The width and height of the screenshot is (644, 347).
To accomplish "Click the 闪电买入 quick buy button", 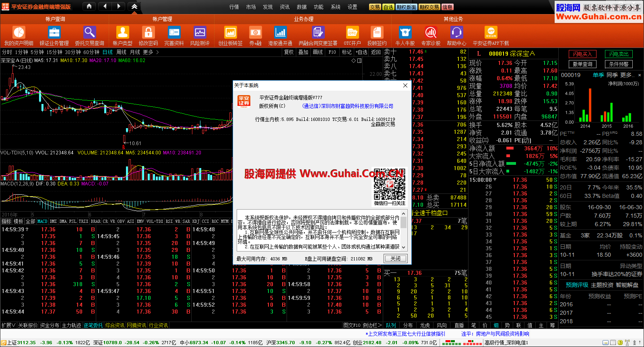I will (582, 54).
